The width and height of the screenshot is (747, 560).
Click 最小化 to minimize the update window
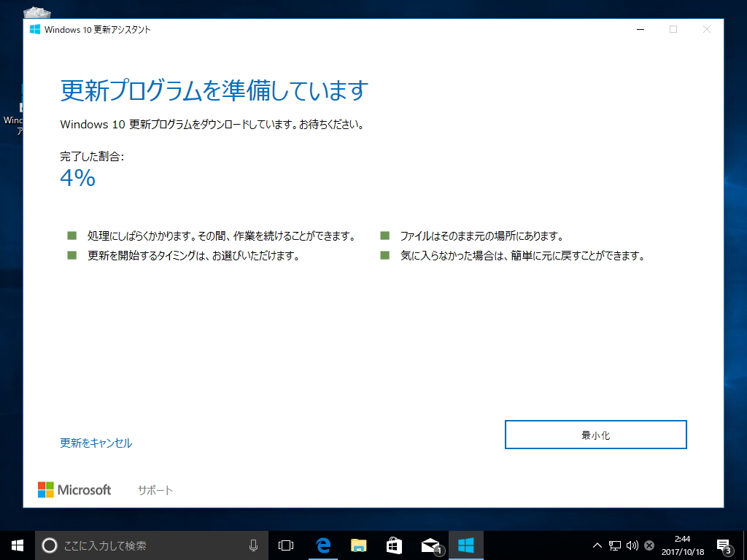click(x=595, y=434)
